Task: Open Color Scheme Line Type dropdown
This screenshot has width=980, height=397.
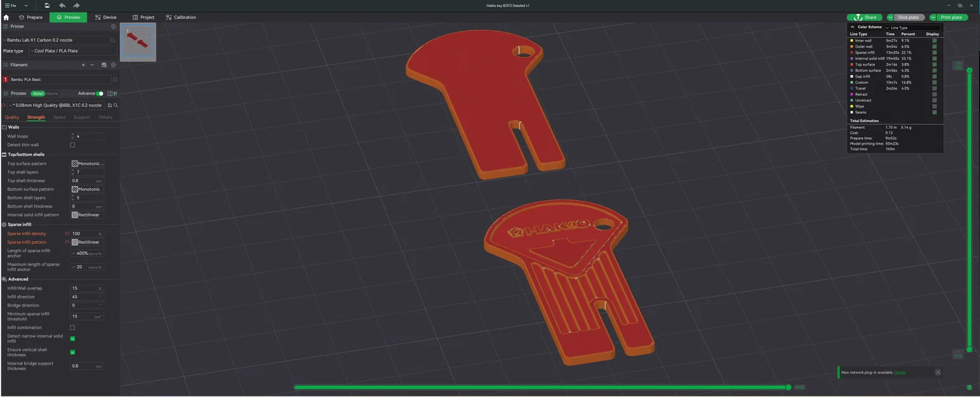Action: [x=912, y=27]
